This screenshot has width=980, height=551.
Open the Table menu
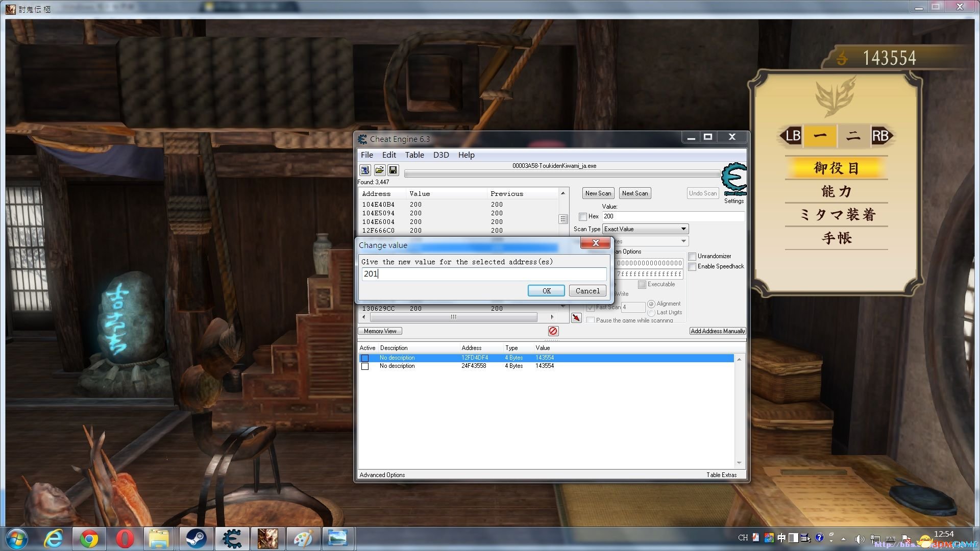click(414, 155)
